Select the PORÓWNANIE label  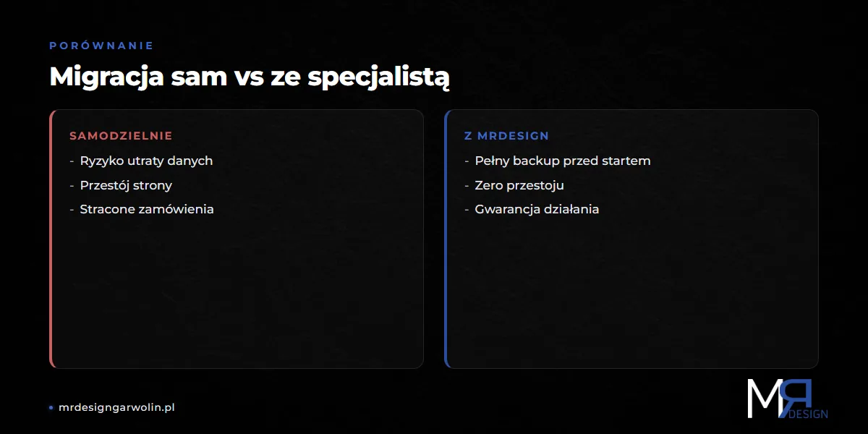(101, 46)
